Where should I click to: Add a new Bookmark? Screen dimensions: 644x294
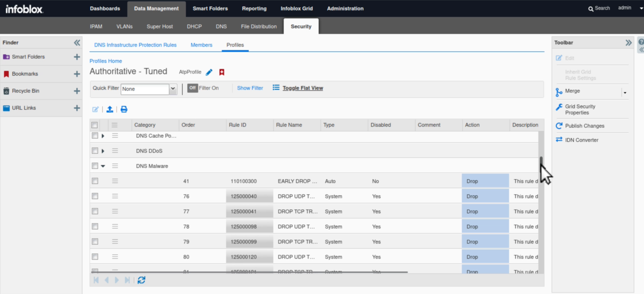[77, 74]
